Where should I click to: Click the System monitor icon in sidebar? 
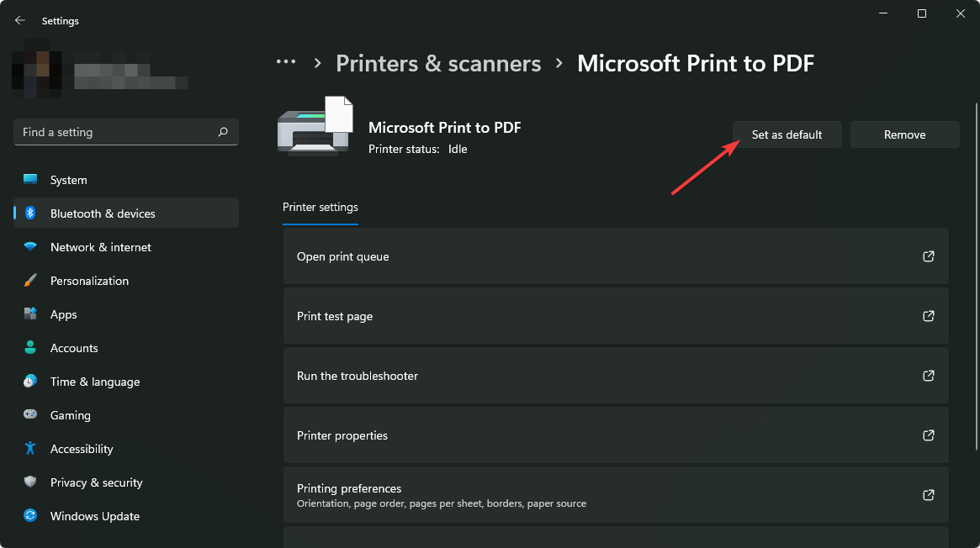coord(30,180)
